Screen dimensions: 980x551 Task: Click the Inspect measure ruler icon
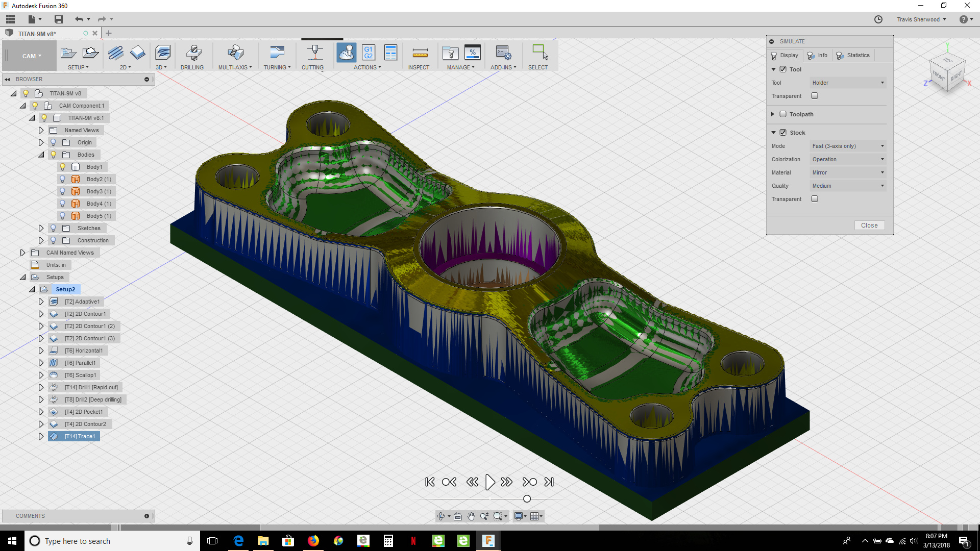pyautogui.click(x=420, y=53)
